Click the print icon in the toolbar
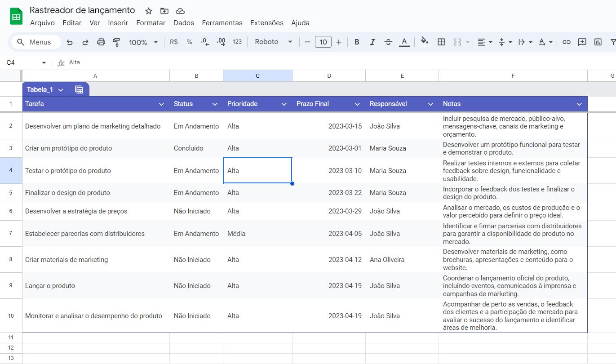Screen dimensions: 616x364 pyautogui.click(x=101, y=42)
